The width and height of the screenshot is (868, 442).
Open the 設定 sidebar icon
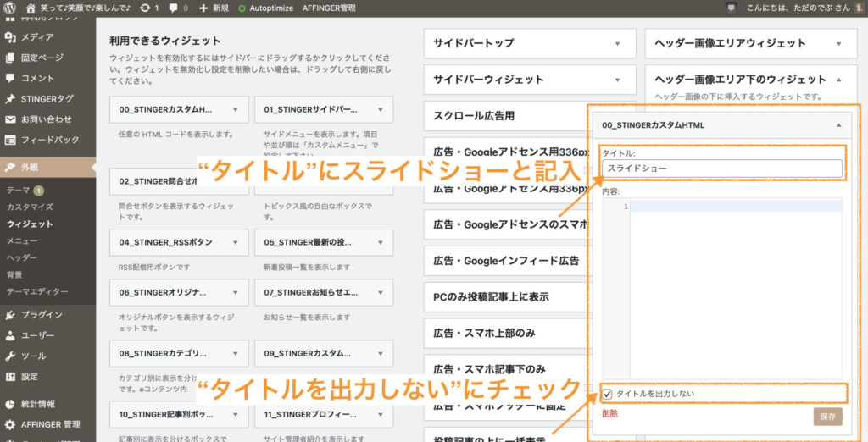click(x=10, y=377)
